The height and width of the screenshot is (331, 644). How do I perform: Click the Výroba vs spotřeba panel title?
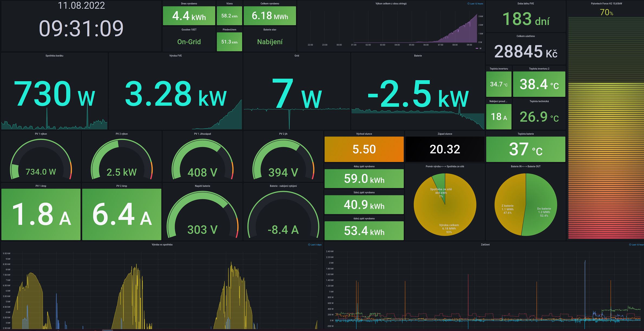[x=162, y=245]
